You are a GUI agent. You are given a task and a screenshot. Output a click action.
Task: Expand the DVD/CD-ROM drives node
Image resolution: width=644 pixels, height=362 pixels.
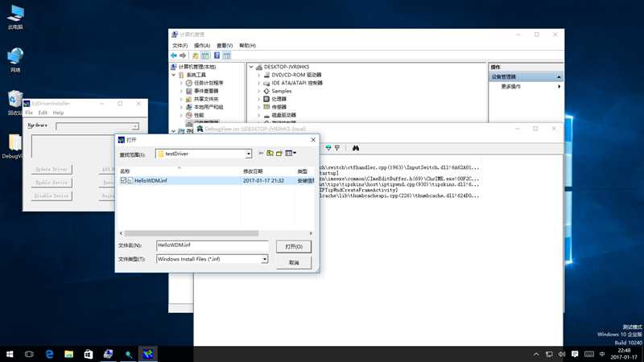tap(258, 75)
